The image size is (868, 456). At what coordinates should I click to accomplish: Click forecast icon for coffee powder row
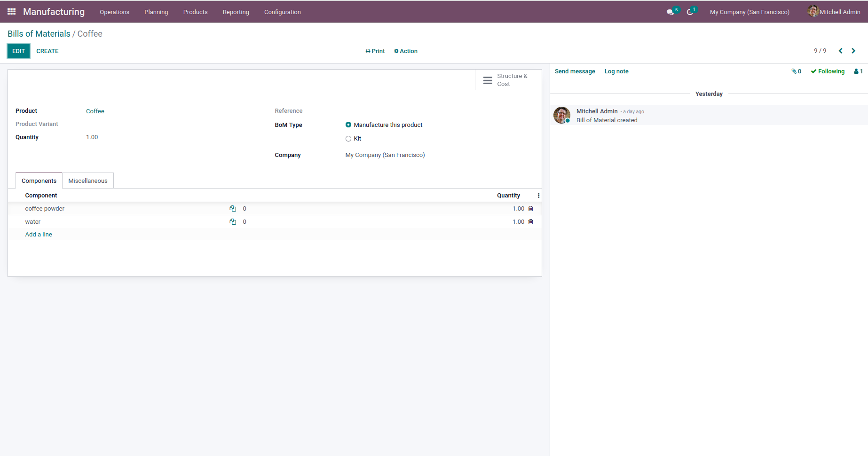click(x=233, y=209)
